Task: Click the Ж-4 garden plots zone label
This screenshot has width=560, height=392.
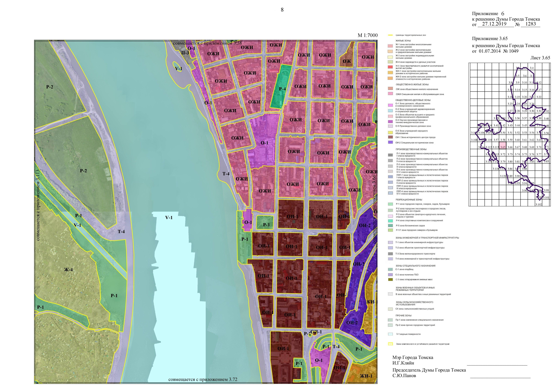Action: click(x=68, y=270)
